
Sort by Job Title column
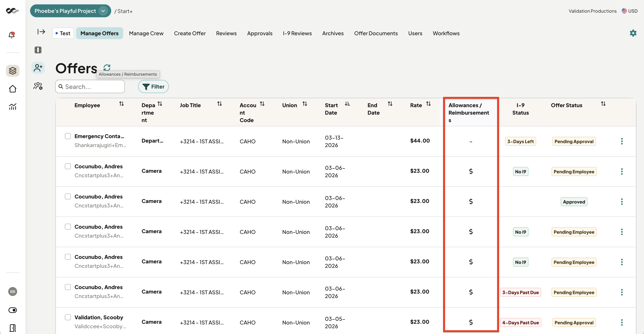coord(220,104)
